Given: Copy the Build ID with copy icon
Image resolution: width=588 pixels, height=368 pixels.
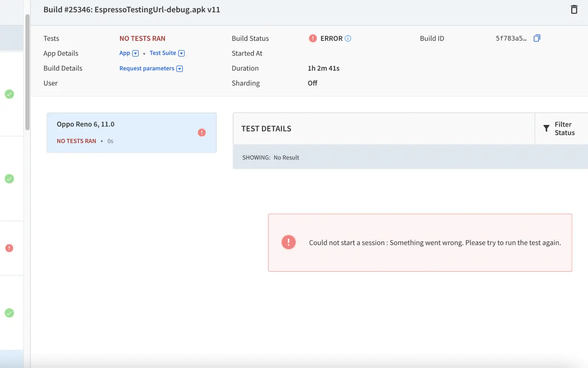Looking at the screenshot, I should (x=537, y=38).
